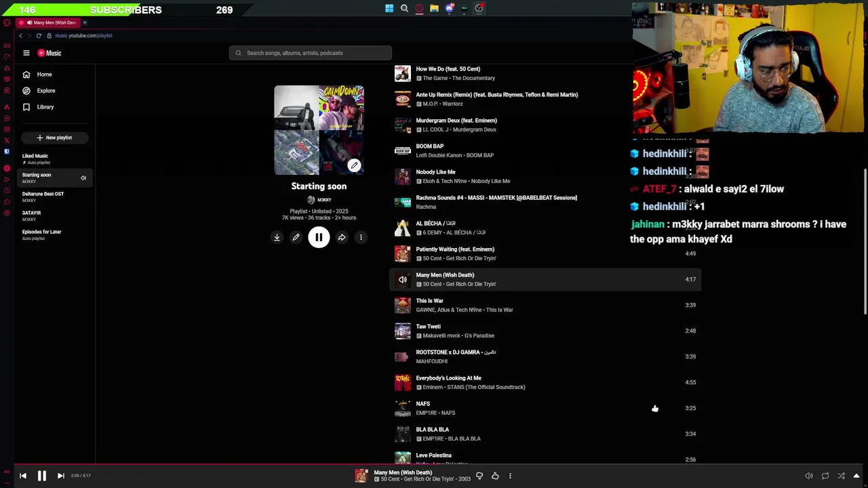Edit the playlist cover thumbnail
The height and width of the screenshot is (488, 868).
coord(354,165)
